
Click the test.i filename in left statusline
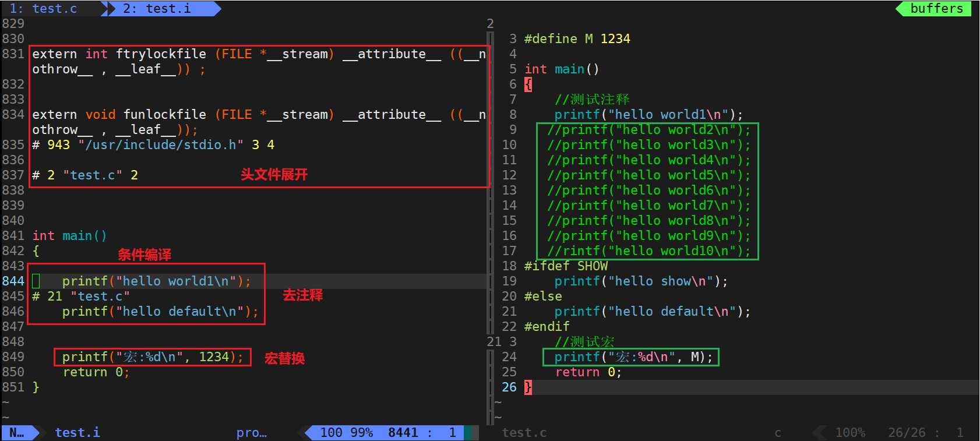pyautogui.click(x=77, y=433)
